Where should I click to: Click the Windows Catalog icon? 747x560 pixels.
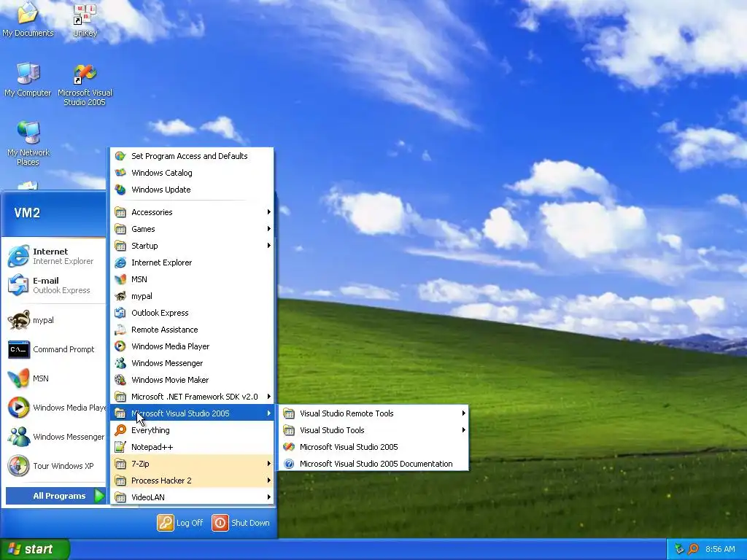tap(120, 173)
